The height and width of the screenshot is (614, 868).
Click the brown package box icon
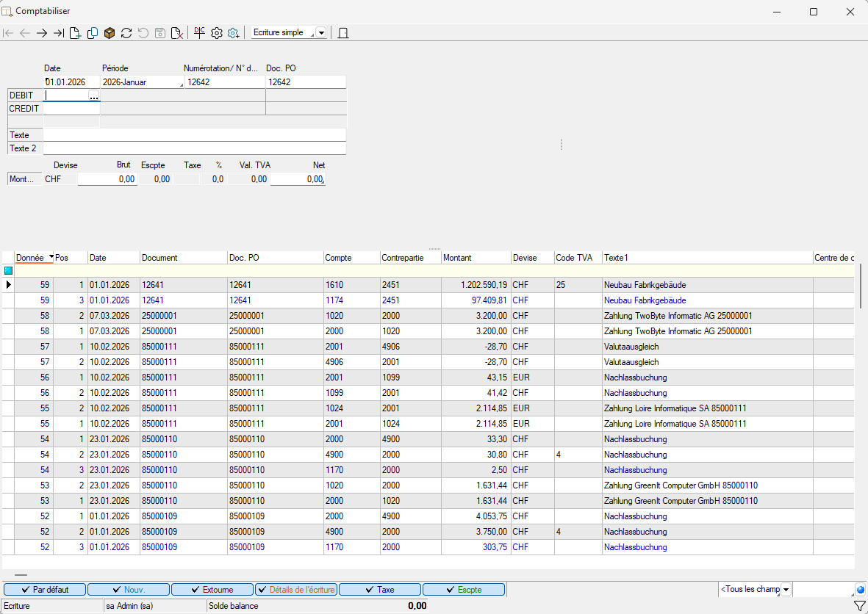(x=110, y=33)
